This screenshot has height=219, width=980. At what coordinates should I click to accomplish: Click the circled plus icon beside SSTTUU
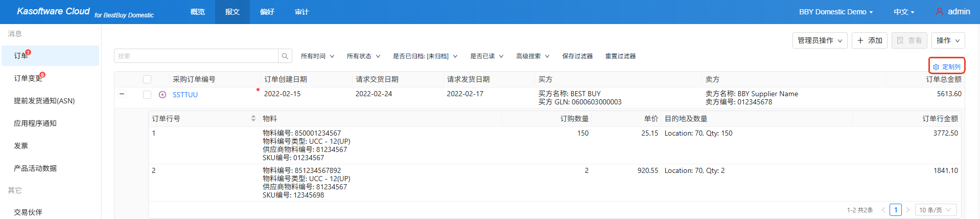point(162,95)
